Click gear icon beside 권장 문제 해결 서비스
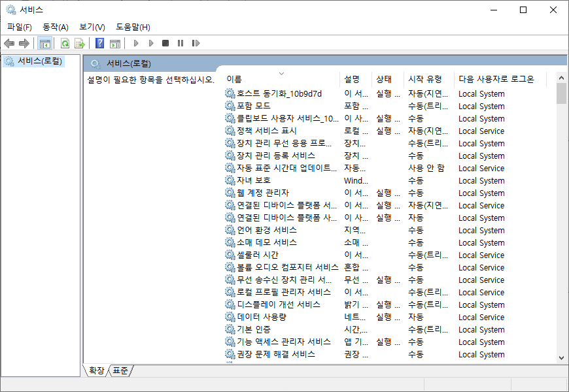Screen dimensions: 569x392 pos(230,354)
